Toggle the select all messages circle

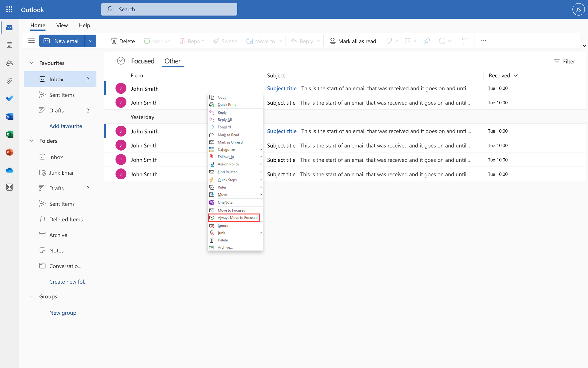(121, 61)
